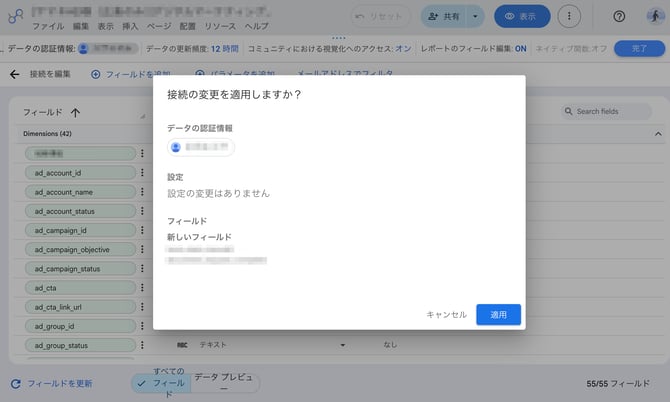Image resolution: width=670 pixels, height=402 pixels.
Task: Open the options menu for the blurred first field
Action: (142, 153)
